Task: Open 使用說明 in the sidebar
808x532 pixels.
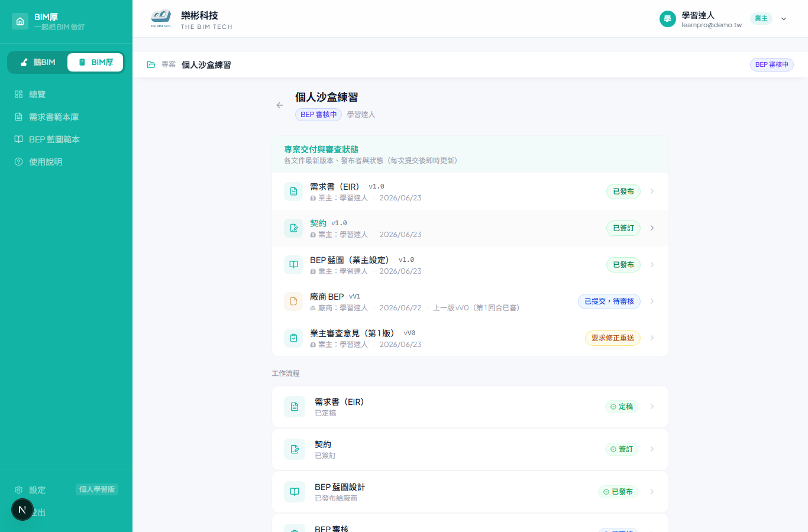Action: coord(66,162)
